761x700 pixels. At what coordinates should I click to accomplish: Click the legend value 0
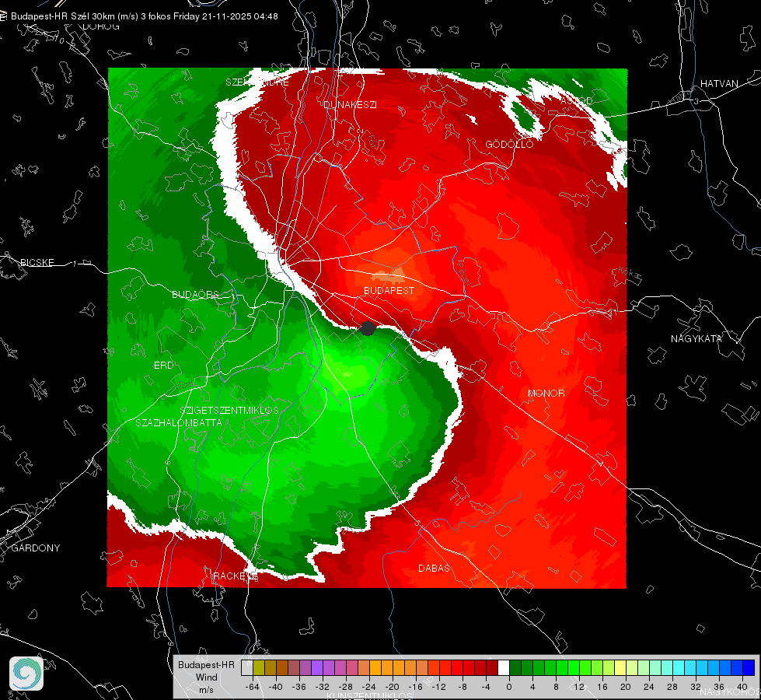pyautogui.click(x=509, y=687)
